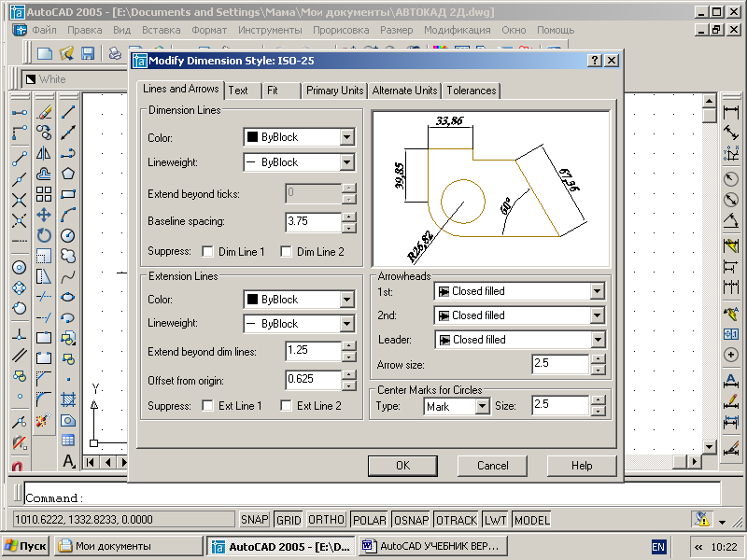Open the Формат menu
747x560 pixels.
point(209,30)
